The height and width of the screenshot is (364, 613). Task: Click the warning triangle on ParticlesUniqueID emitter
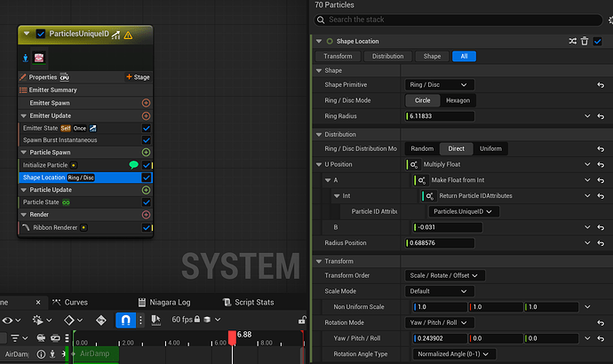(x=128, y=35)
